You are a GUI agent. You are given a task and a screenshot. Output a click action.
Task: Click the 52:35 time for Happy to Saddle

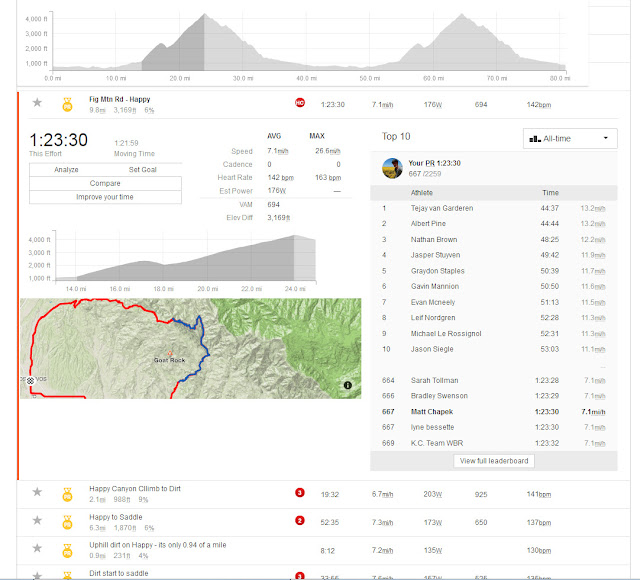click(330, 522)
